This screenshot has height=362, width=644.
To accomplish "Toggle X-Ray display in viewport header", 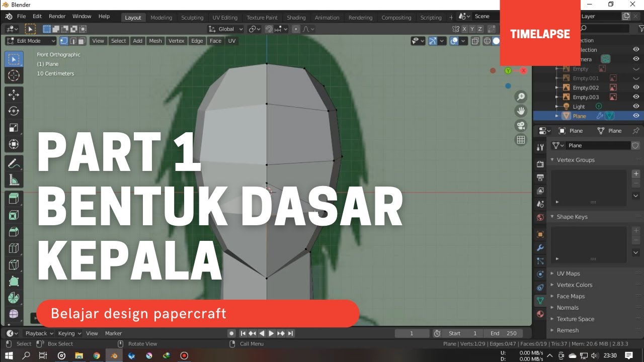I will point(475,41).
